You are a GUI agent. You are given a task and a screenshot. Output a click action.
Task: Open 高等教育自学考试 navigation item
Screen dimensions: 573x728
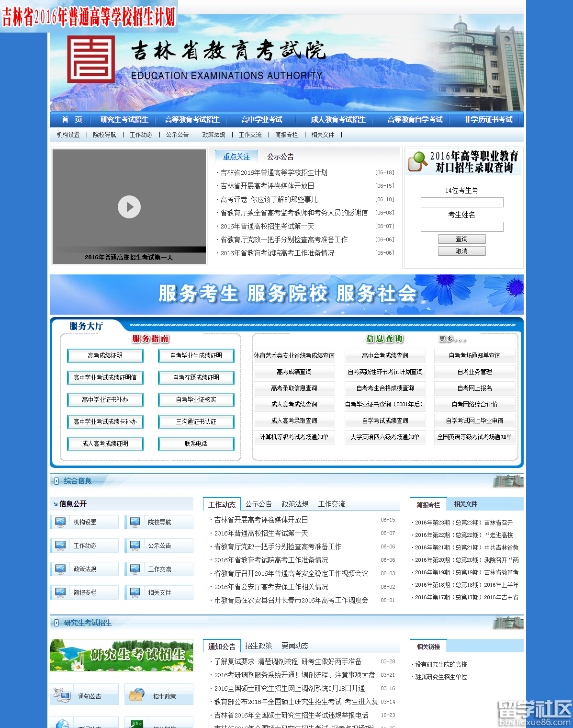[x=415, y=119]
